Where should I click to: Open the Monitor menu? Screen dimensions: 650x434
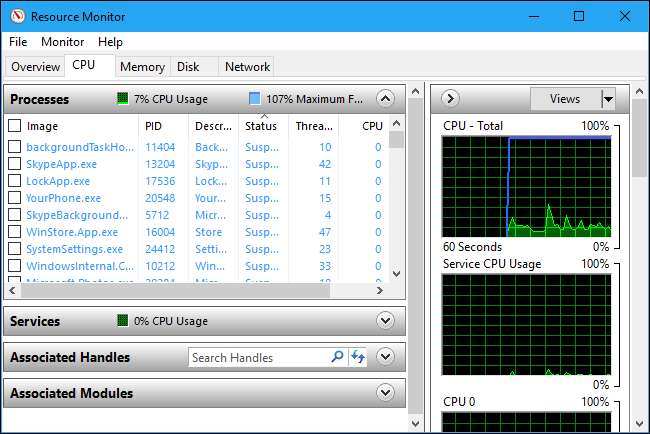[62, 42]
